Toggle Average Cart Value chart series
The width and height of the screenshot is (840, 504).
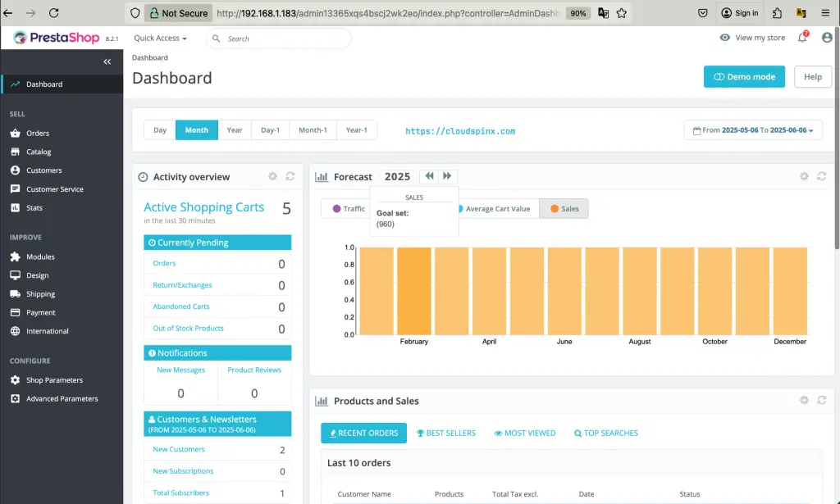(x=496, y=209)
